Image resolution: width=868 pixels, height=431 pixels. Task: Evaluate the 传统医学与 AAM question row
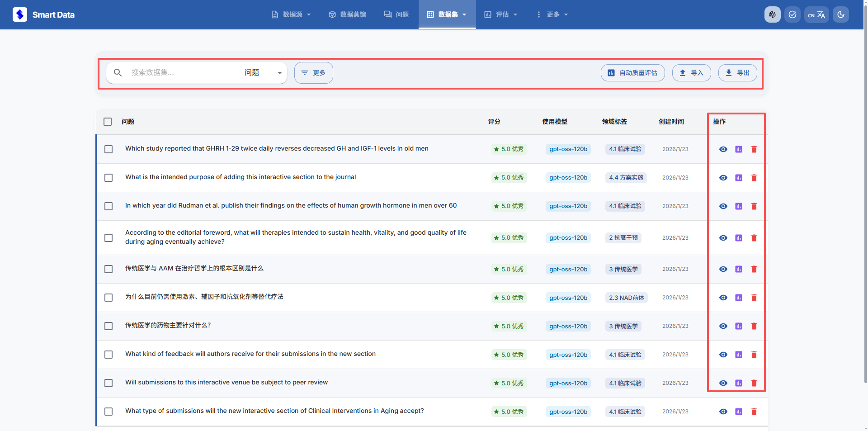tap(738, 269)
